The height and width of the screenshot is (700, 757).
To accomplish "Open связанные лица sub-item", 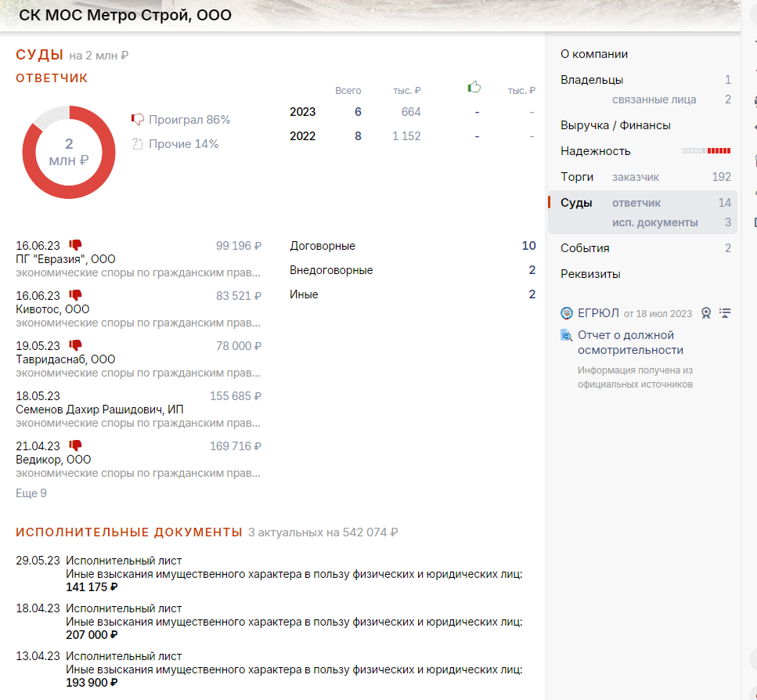I will [x=654, y=99].
